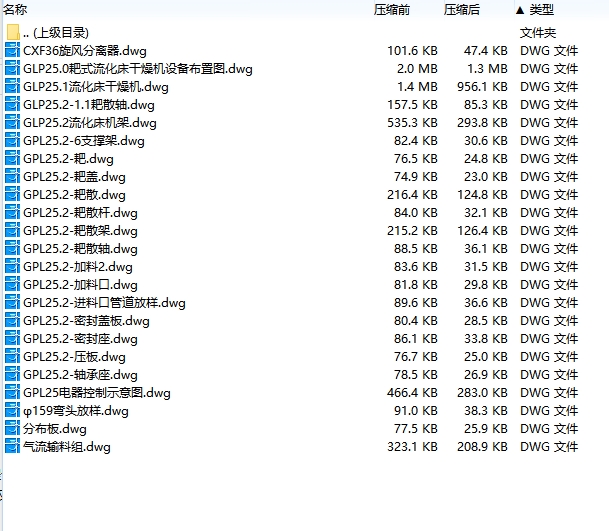
Task: Click the file icon of GLP25.0耙式流化床干燥机设备布置图.dwg
Action: [12, 68]
